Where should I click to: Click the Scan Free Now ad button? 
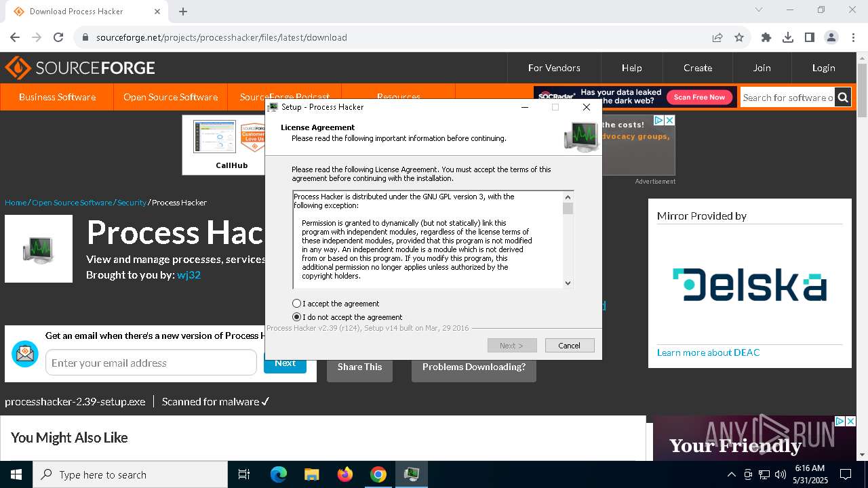(699, 97)
